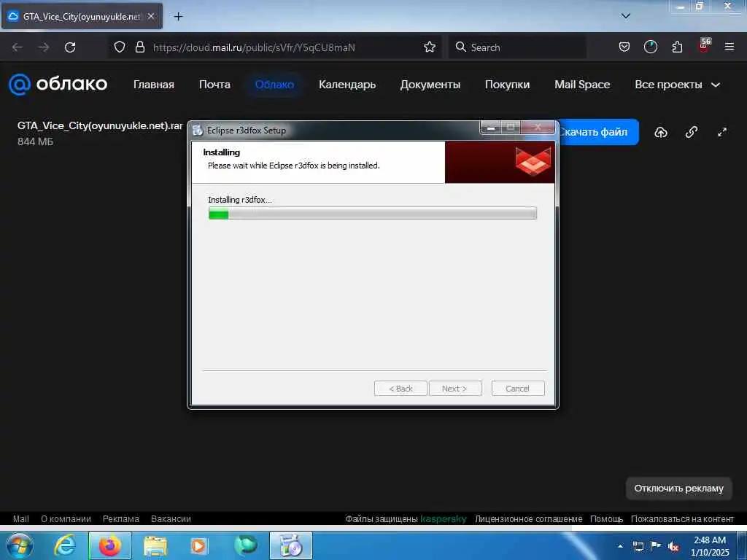Select the Облако menu item
The image size is (747, 560).
click(274, 85)
